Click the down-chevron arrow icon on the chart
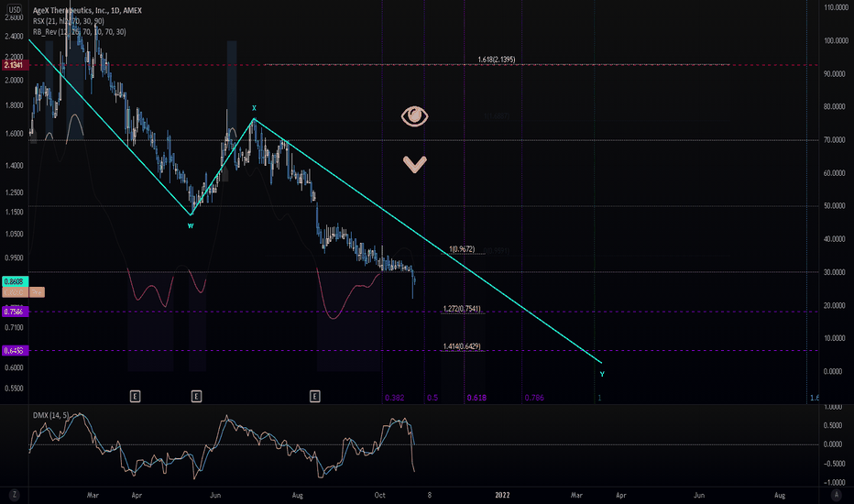This screenshot has width=854, height=504. 414,164
